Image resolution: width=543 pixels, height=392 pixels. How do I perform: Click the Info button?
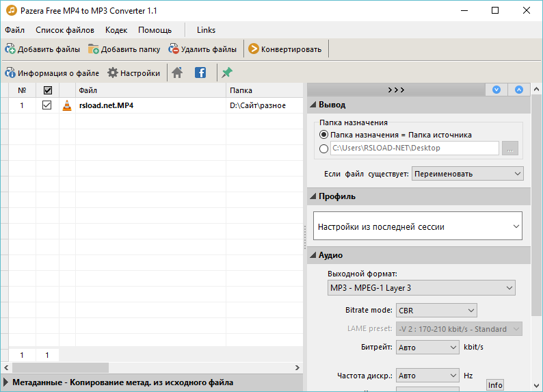click(x=495, y=384)
